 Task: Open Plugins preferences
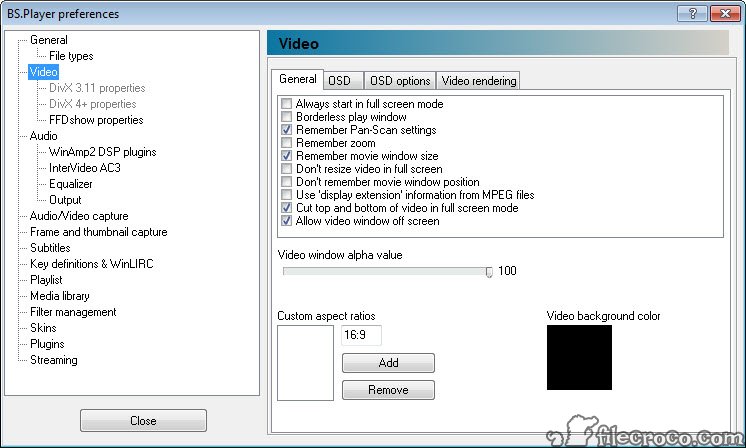click(x=47, y=344)
